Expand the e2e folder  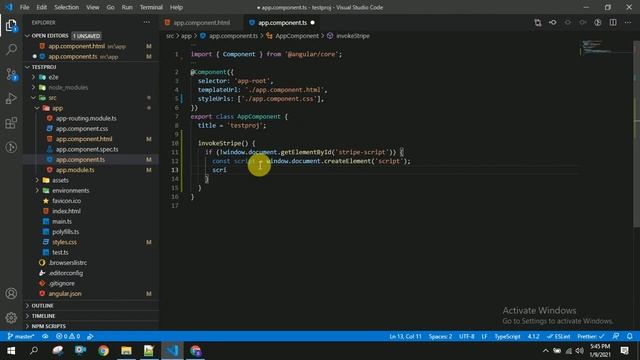point(33,77)
